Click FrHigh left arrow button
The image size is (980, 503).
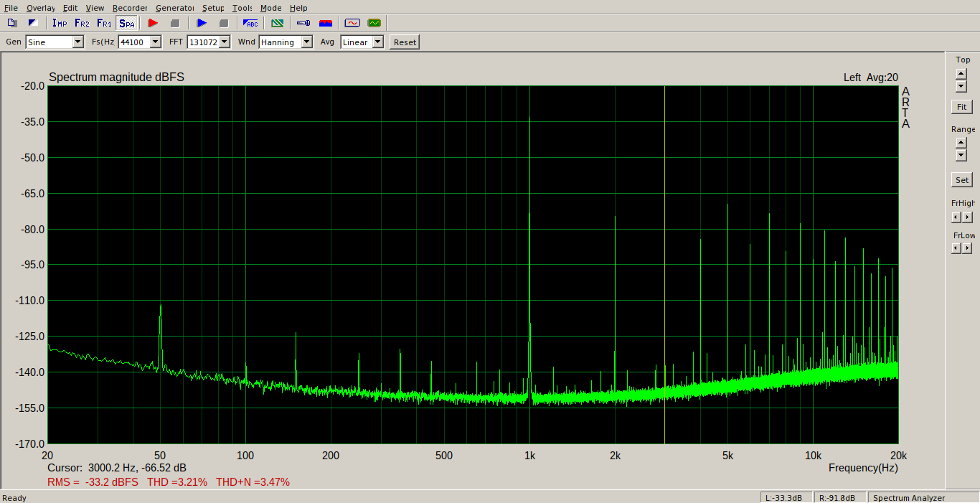click(956, 217)
